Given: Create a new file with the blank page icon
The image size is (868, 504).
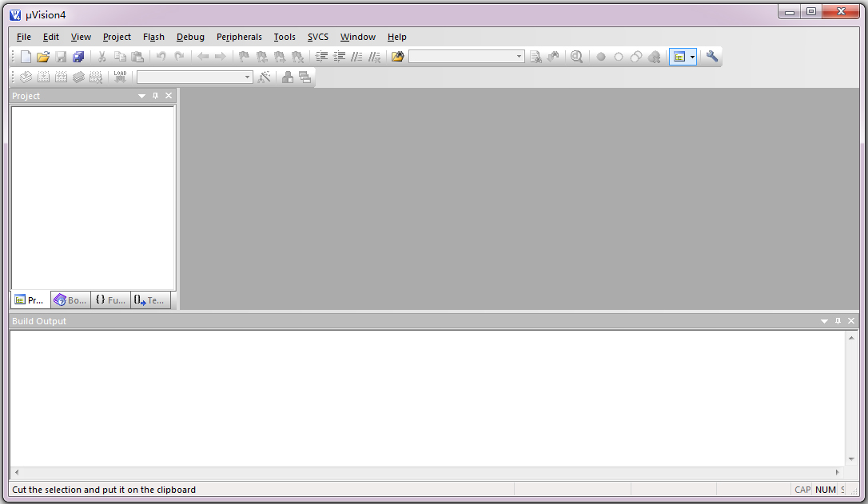Looking at the screenshot, I should click(26, 57).
